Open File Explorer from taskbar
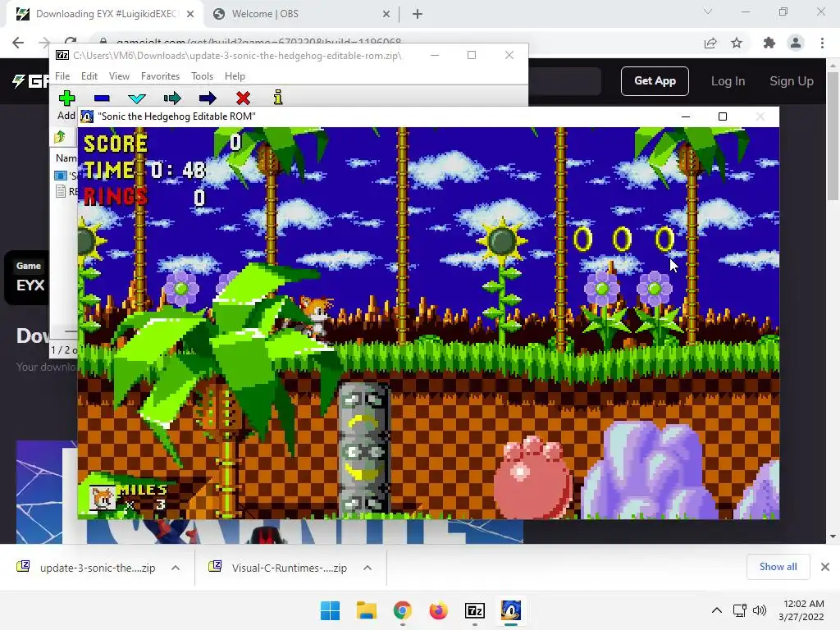Screen dimensions: 840x630 click(367, 610)
